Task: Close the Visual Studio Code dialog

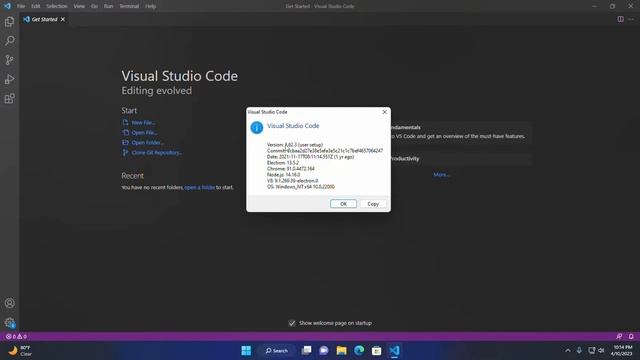Action: (384, 112)
